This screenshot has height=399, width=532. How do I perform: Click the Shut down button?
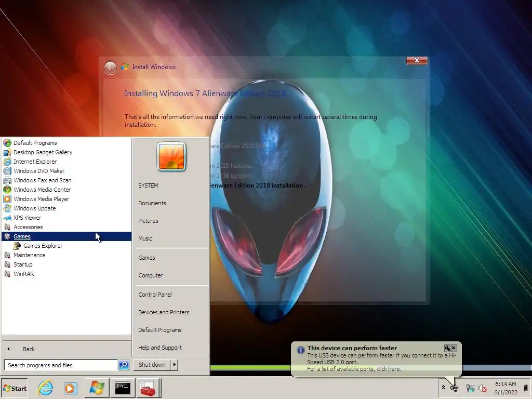[x=152, y=365]
